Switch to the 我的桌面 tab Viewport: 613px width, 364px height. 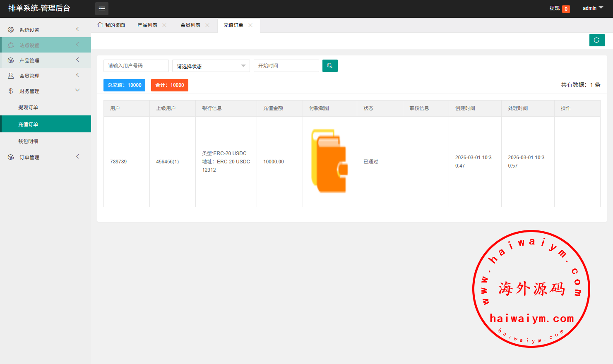point(111,25)
